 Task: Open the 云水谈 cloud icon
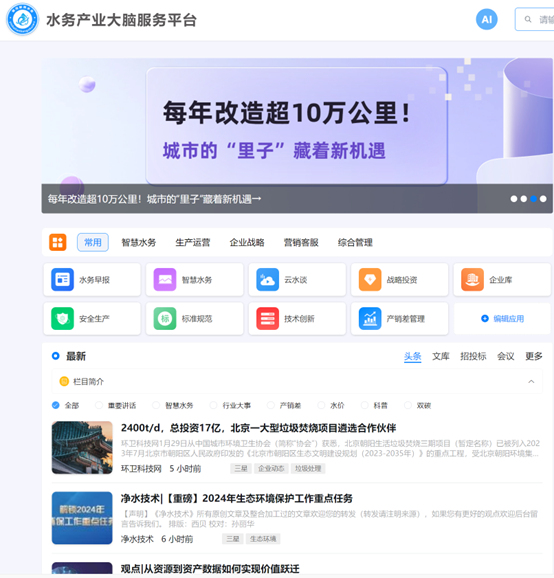[x=267, y=279]
